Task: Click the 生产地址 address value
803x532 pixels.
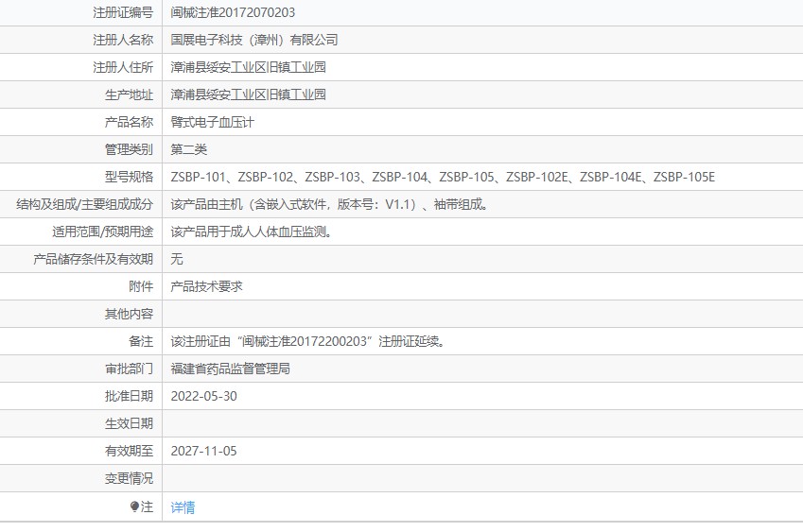Action: [249, 94]
